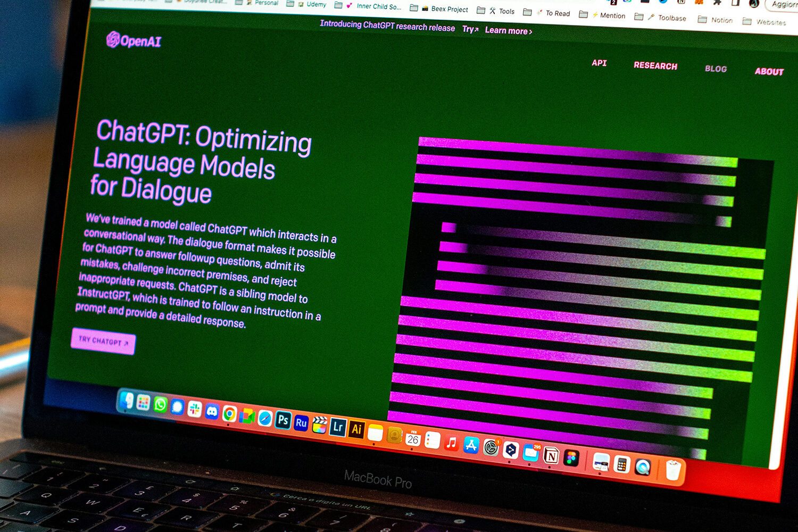The image size is (798, 532).
Task: Click the dark blue share app icon in dock
Action: 511,451
